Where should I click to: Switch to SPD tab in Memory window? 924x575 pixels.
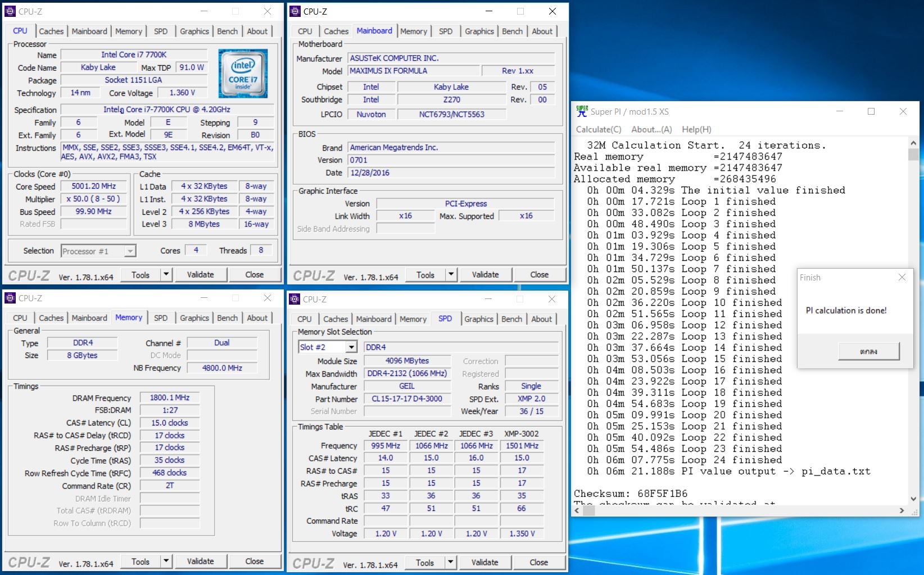coord(161,318)
